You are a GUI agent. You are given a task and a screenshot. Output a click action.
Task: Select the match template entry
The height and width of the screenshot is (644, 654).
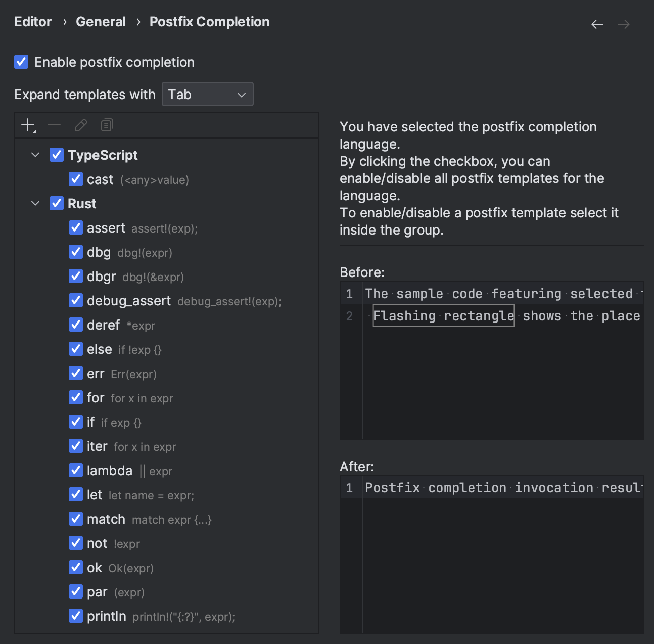(106, 519)
